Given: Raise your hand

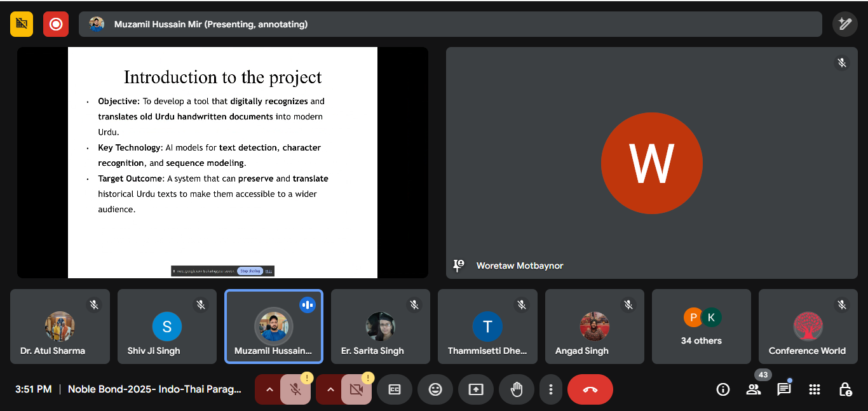Looking at the screenshot, I should [517, 389].
